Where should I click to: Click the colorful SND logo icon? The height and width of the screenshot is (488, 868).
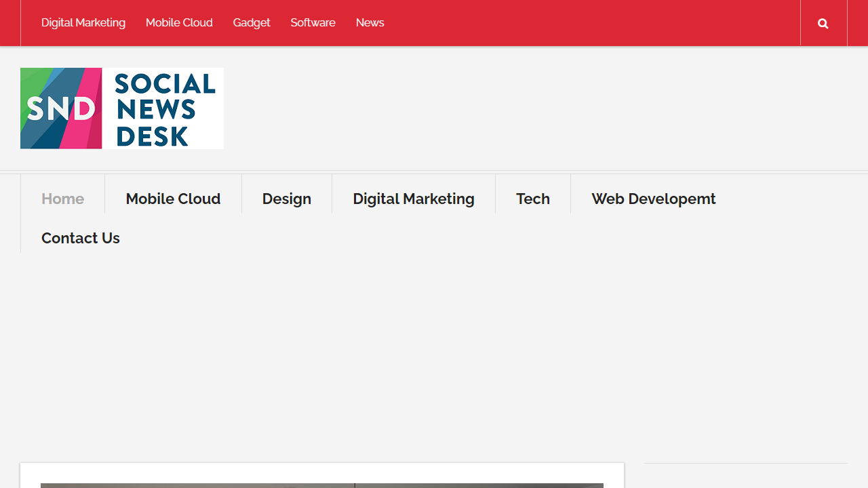point(60,108)
